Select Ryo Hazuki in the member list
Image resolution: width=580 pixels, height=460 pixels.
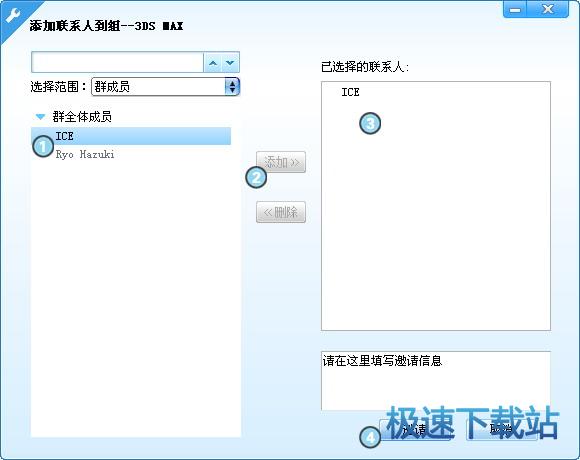click(x=85, y=154)
